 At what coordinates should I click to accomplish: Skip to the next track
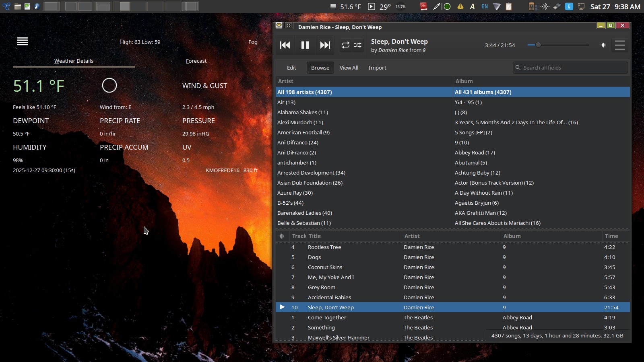tap(325, 45)
